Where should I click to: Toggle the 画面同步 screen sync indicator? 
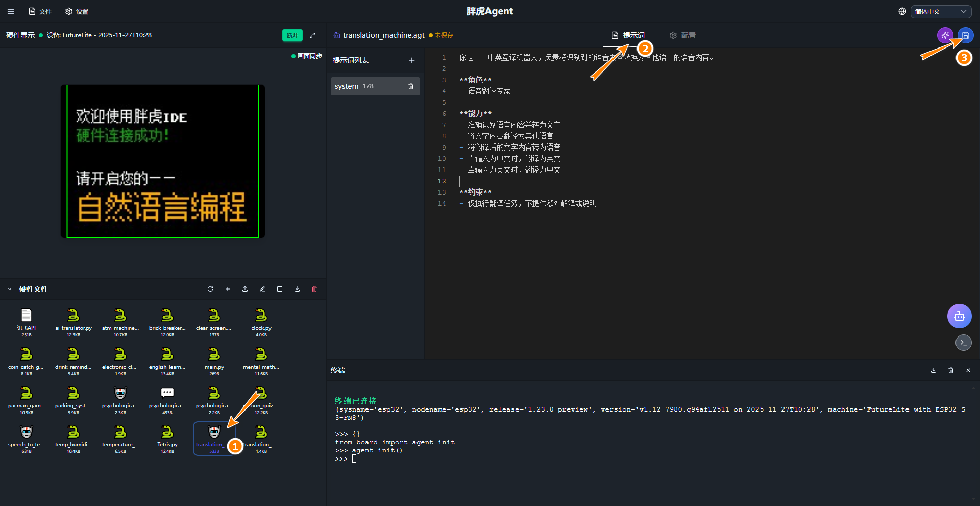[307, 56]
